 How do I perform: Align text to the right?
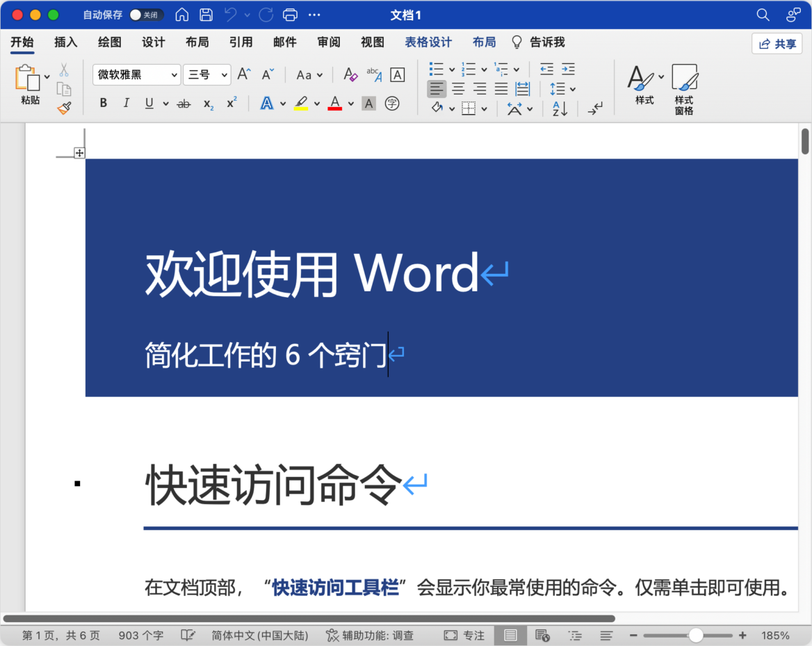coord(480,89)
